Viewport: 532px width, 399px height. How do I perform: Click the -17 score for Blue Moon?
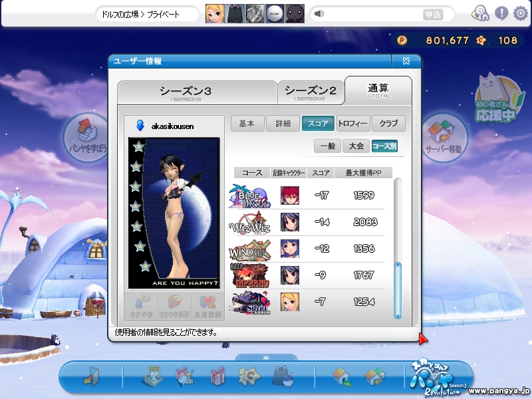[321, 196]
